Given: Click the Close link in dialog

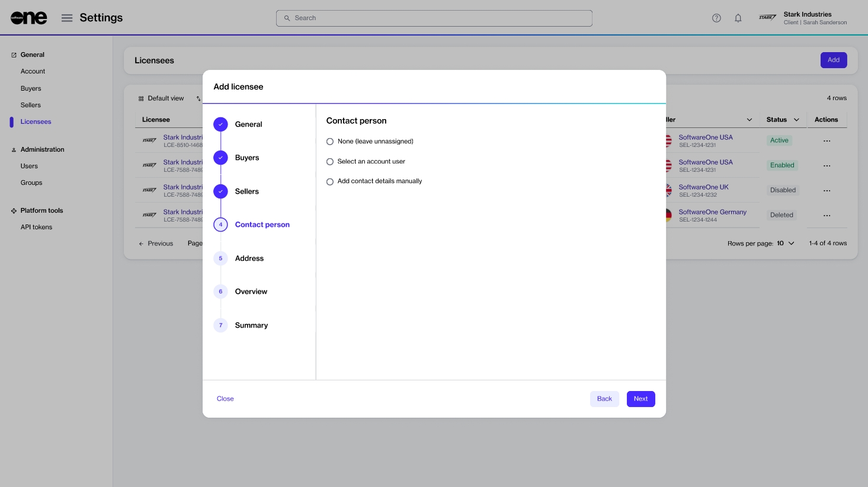Looking at the screenshot, I should point(225,399).
